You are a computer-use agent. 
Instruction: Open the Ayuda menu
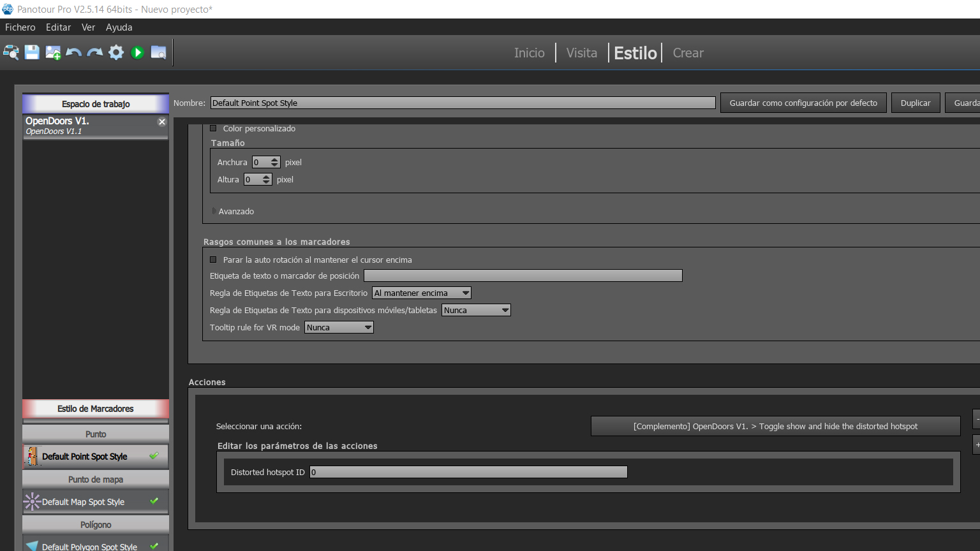119,27
